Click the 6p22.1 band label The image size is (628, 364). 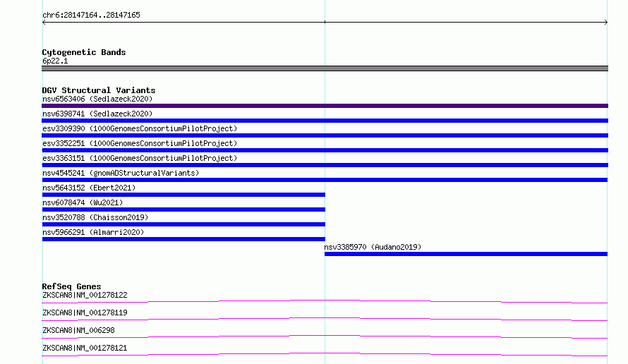click(55, 61)
